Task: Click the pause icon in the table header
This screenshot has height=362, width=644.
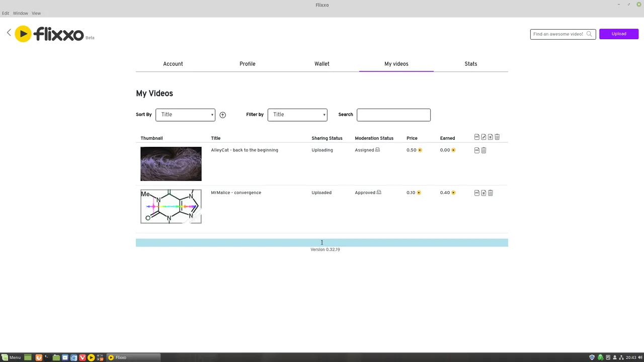Action: click(490, 137)
